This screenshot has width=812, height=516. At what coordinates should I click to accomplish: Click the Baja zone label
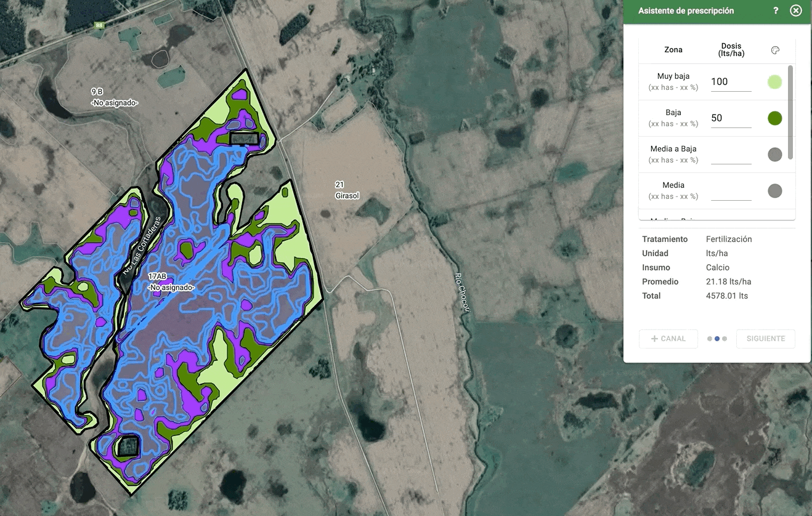coord(673,113)
